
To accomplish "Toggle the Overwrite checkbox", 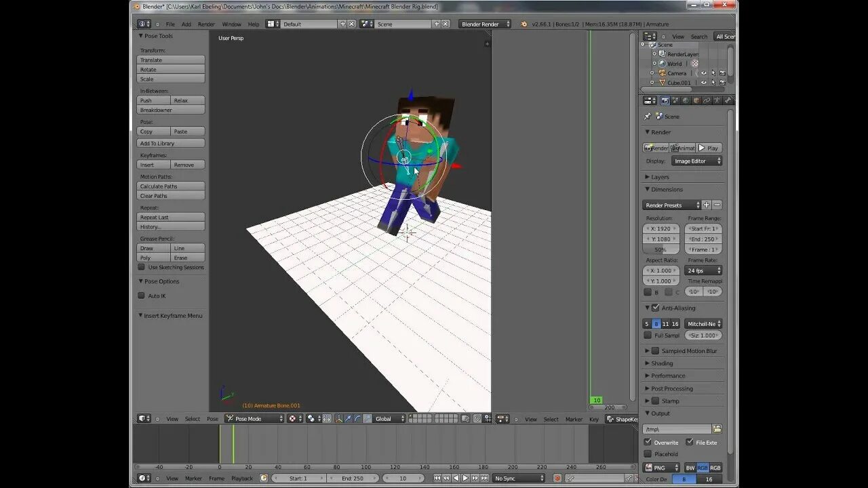I will (x=648, y=442).
